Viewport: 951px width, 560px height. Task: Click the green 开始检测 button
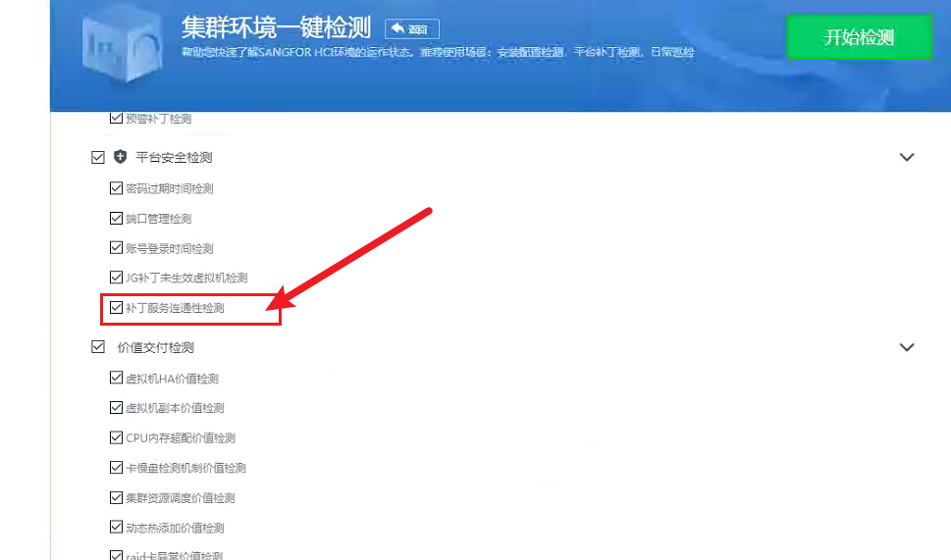(x=859, y=37)
